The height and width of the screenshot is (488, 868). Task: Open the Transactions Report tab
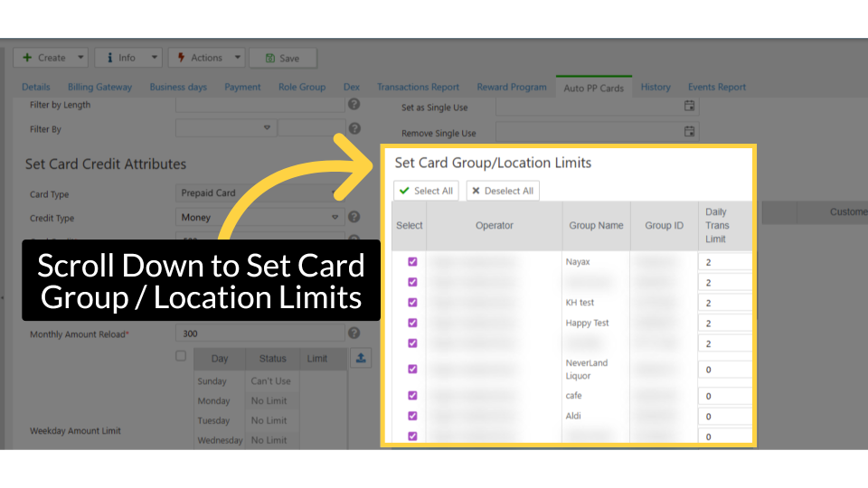coord(418,88)
